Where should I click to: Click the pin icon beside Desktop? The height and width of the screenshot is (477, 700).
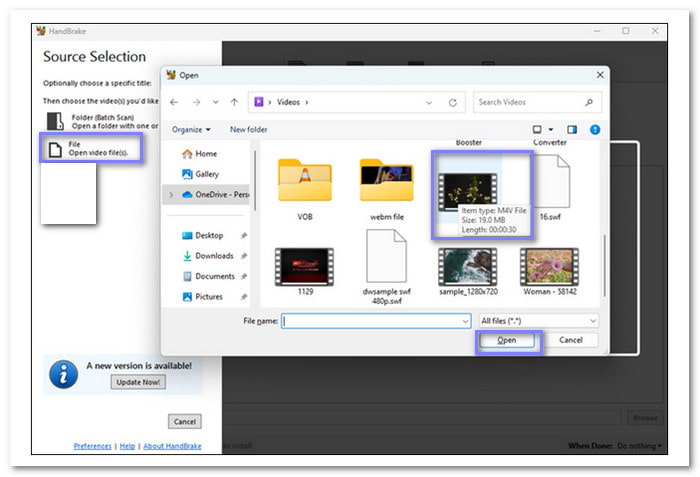[x=244, y=235]
